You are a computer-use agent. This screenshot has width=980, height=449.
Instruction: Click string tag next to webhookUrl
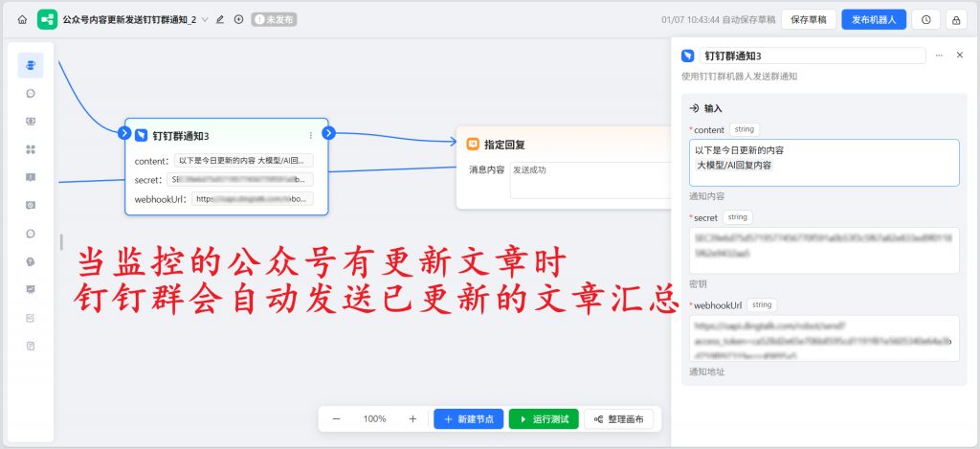click(762, 305)
